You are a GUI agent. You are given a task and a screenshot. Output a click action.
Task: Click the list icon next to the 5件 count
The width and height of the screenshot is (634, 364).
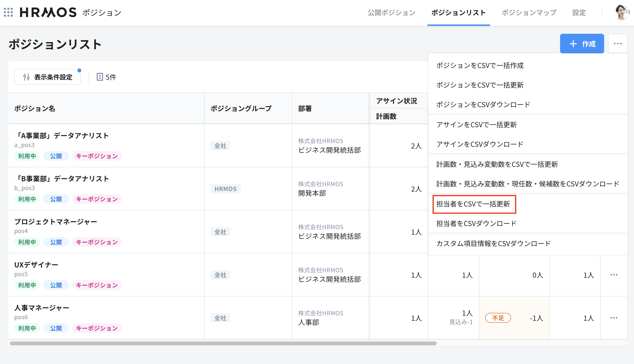[x=100, y=77]
